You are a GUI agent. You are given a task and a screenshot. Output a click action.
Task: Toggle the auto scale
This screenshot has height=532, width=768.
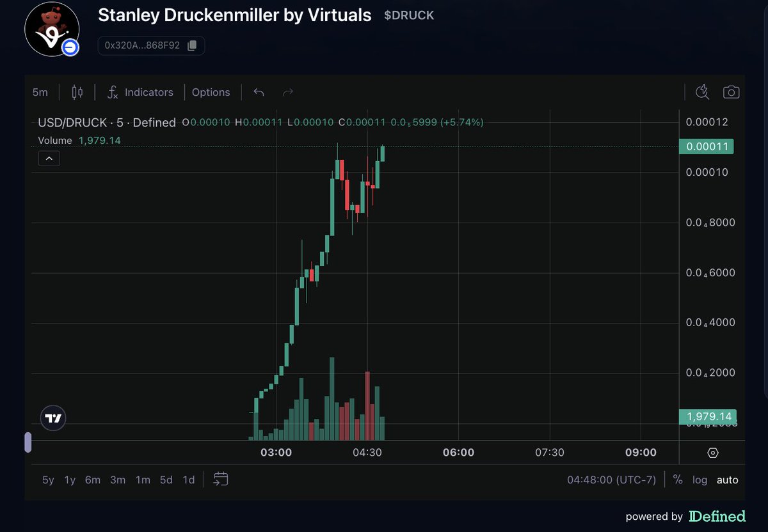(x=727, y=480)
